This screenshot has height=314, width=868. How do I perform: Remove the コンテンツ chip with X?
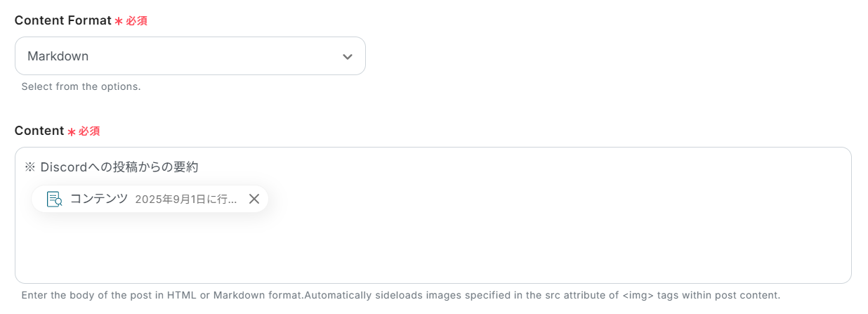tap(254, 199)
